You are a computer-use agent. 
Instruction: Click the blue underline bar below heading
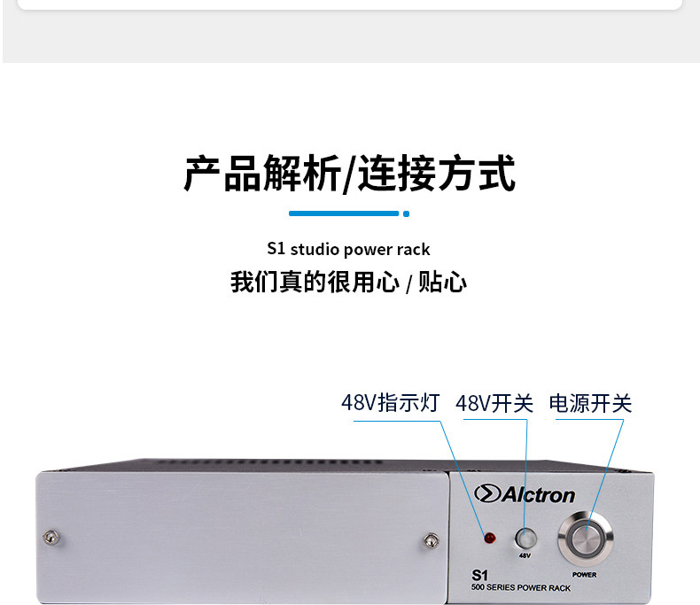coord(344,213)
